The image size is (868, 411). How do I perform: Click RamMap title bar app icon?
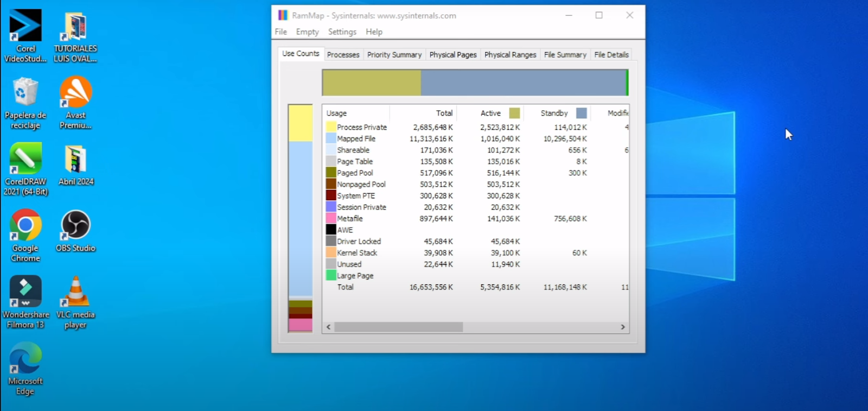pos(283,15)
